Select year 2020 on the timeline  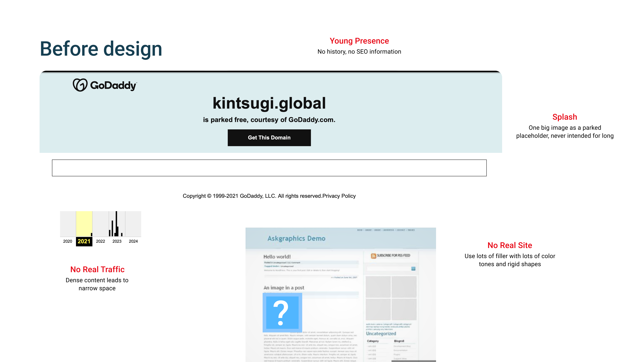pos(67,241)
